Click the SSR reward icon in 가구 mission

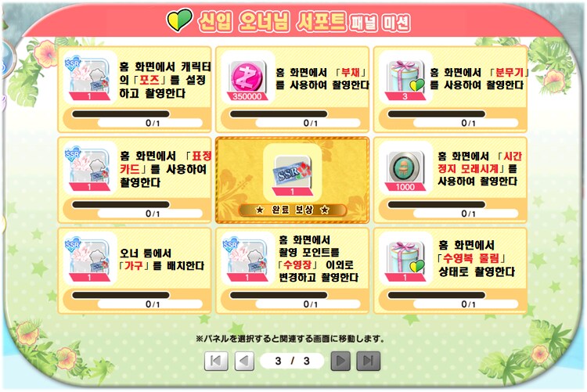click(x=89, y=259)
